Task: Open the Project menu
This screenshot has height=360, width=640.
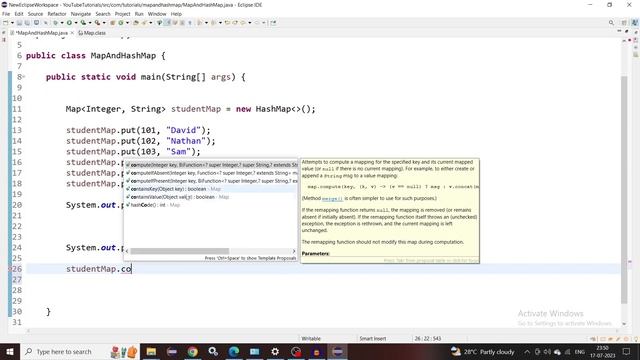Action: 122,14
